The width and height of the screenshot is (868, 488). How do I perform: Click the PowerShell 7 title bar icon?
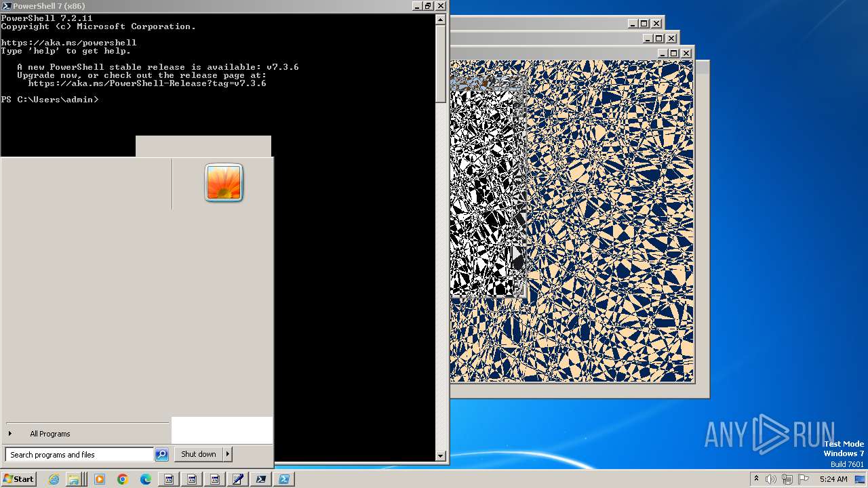(6, 5)
